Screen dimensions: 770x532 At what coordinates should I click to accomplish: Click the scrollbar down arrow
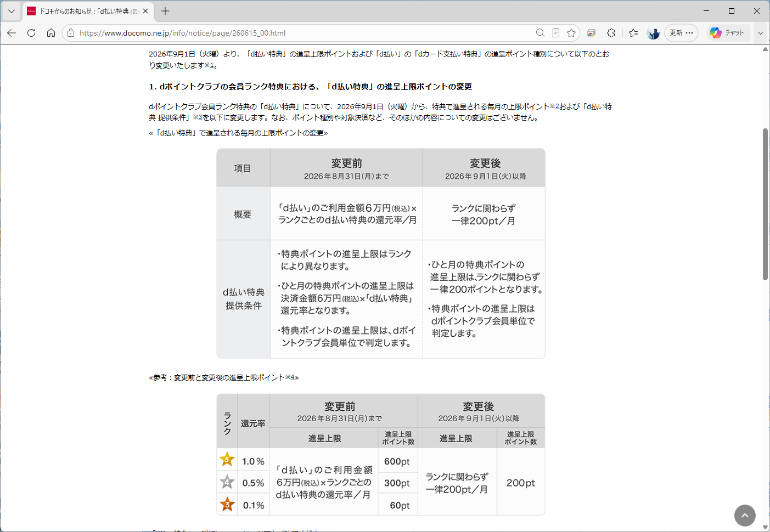765,528
